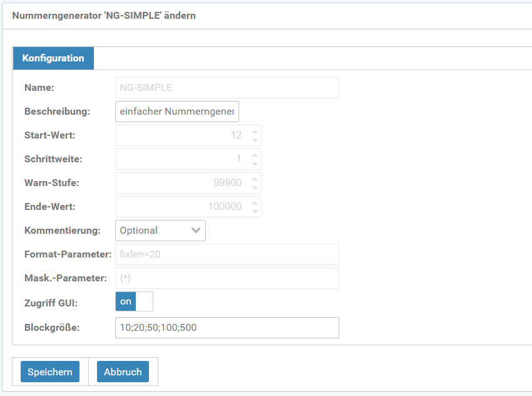The width and height of the screenshot is (532, 396).
Task: Click Schrittweite spinner up arrow
Action: tap(255, 155)
